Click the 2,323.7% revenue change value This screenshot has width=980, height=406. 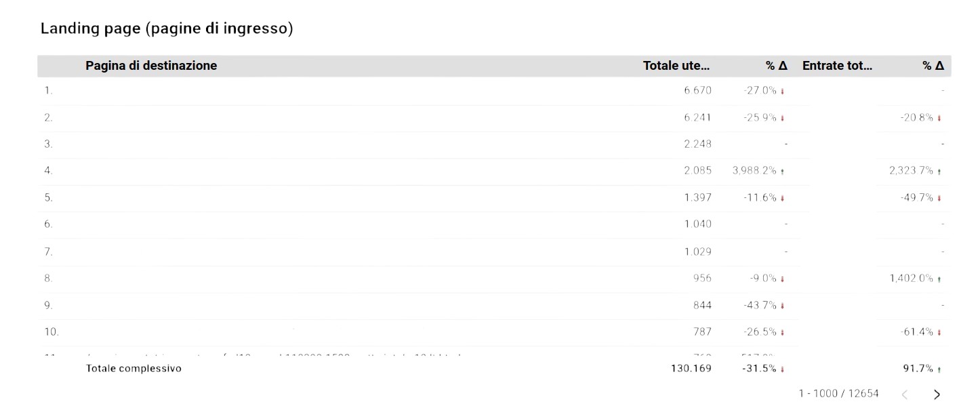coord(911,171)
